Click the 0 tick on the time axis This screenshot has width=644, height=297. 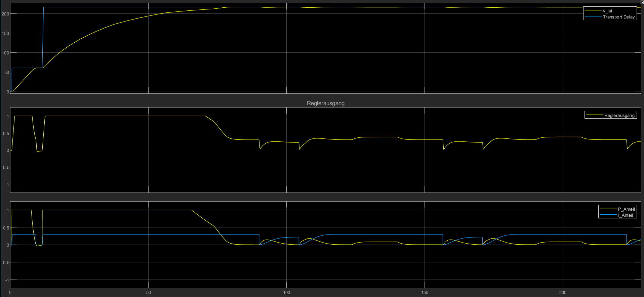click(10, 293)
